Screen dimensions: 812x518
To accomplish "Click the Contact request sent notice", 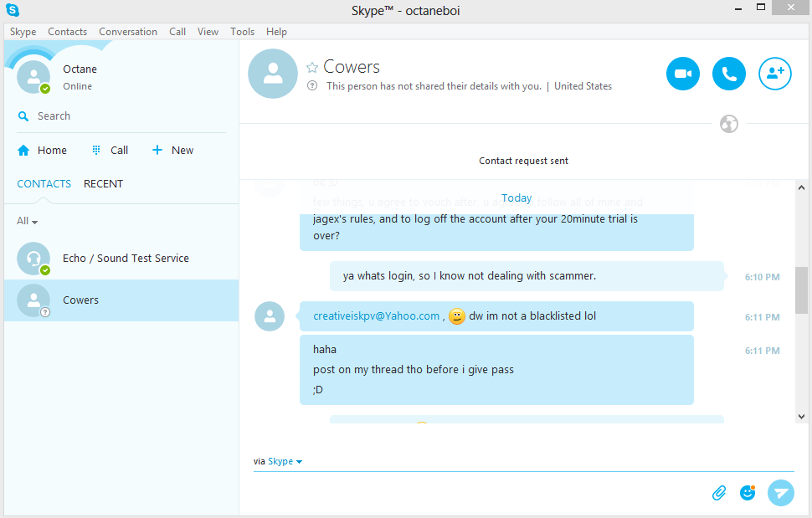I will pyautogui.click(x=523, y=161).
